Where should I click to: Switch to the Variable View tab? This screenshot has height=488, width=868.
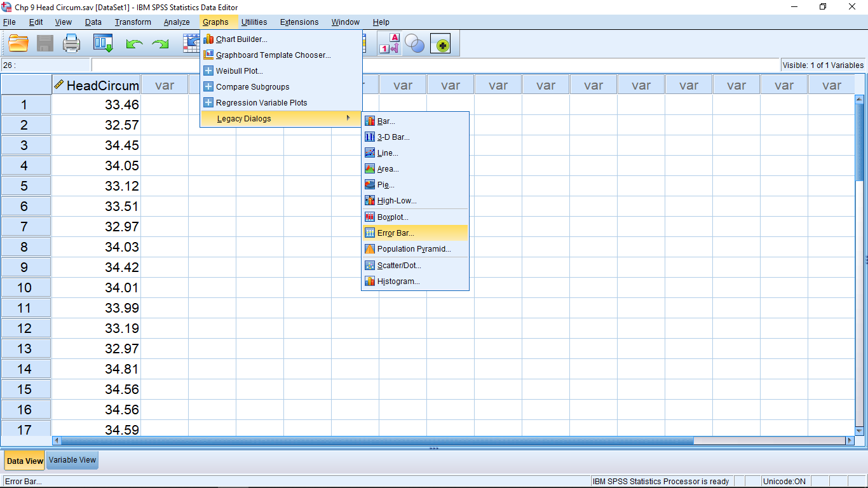pos(72,460)
